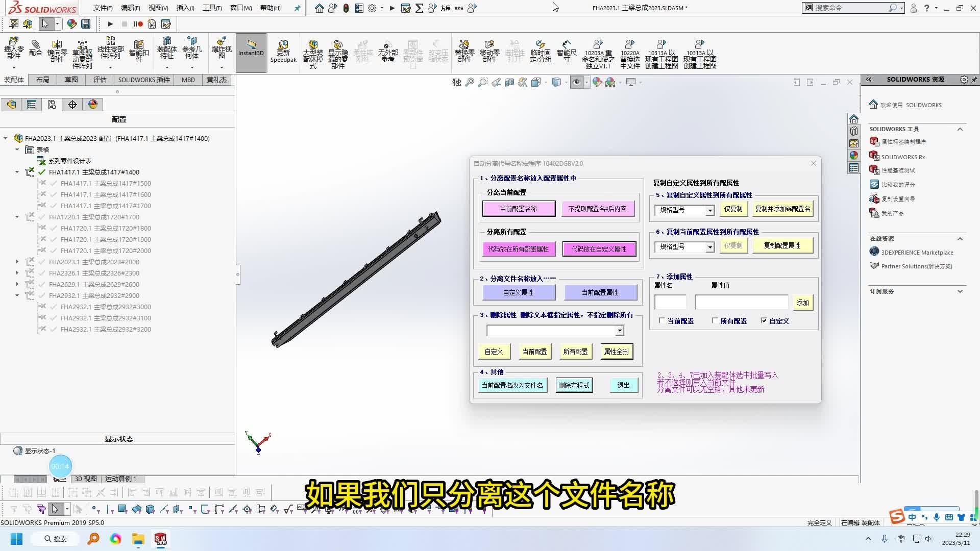
Task: Toggle the Instant3D tool
Action: [x=251, y=53]
